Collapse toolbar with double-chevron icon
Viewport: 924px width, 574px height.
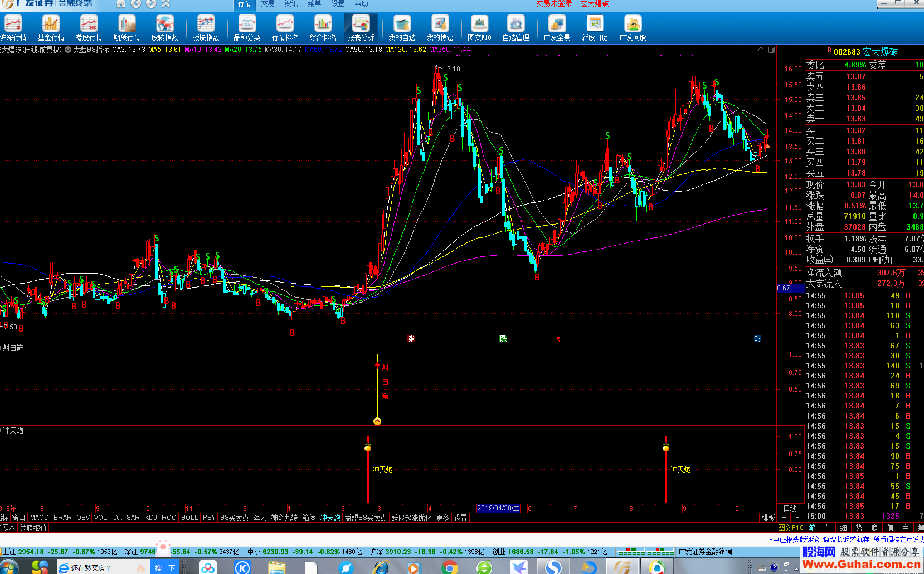(x=166, y=3)
